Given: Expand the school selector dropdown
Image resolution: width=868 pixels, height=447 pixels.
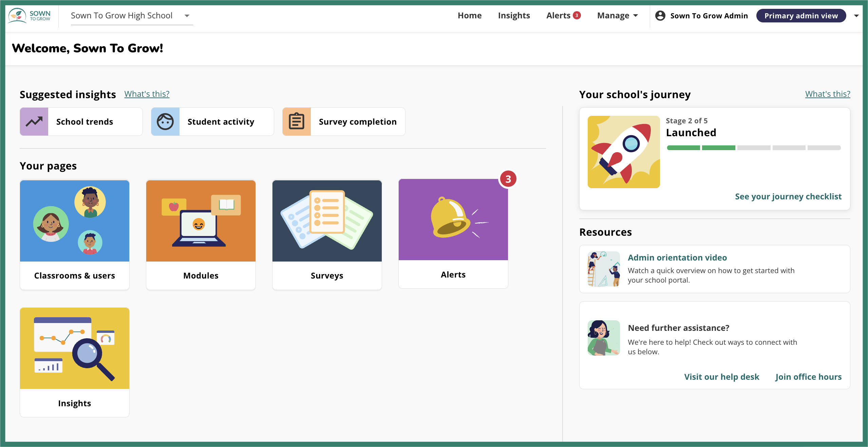Looking at the screenshot, I should click(187, 16).
